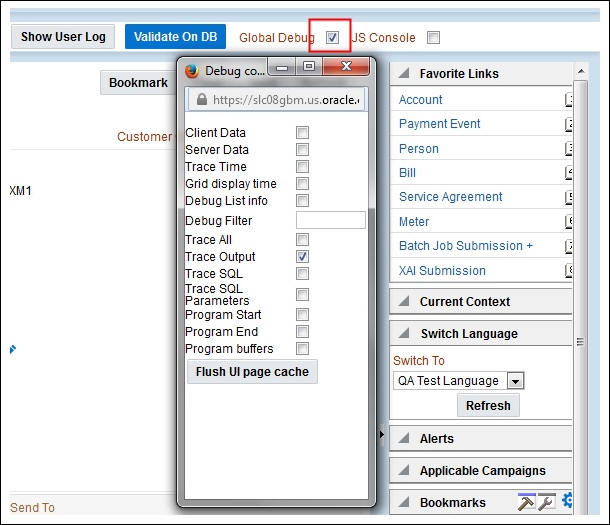Image resolution: width=610 pixels, height=525 pixels.
Task: Check Trace SQL Parameters checkbox
Action: 302,295
